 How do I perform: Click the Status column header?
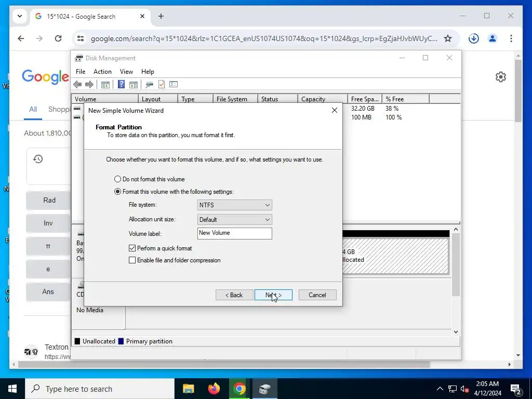[277, 99]
